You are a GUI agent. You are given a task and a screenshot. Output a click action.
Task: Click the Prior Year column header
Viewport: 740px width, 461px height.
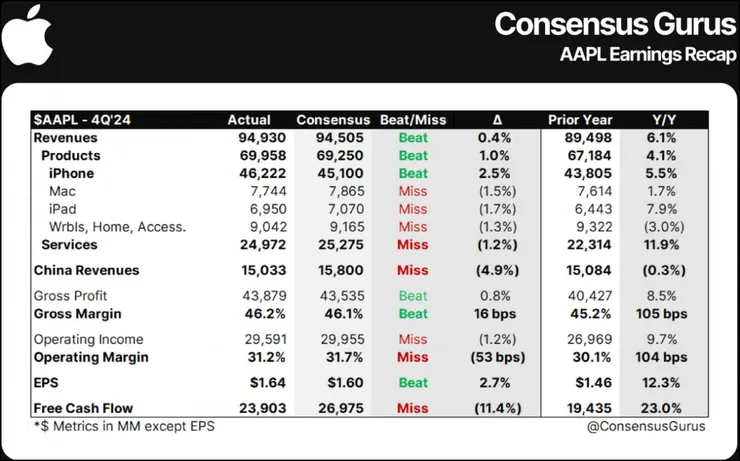click(581, 120)
